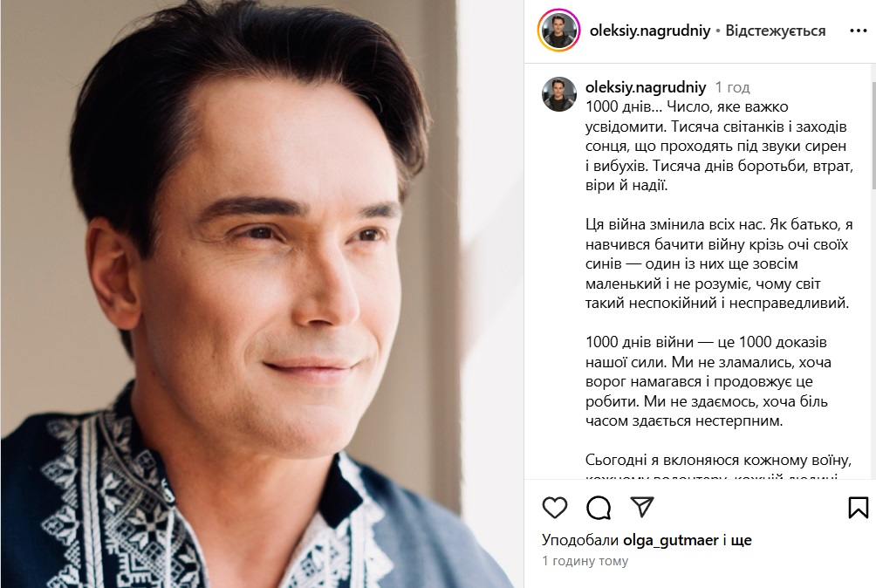876x588 pixels.
Task: Share post using paper plane icon
Action: pyautogui.click(x=642, y=507)
